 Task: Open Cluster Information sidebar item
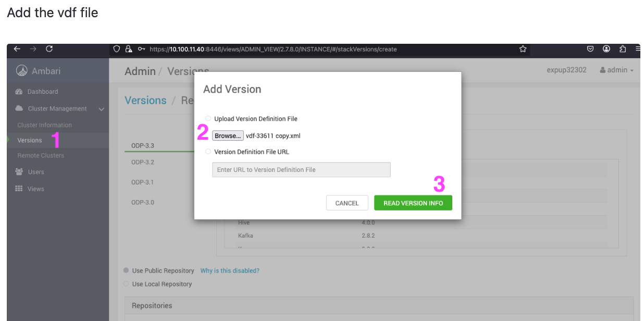click(x=45, y=125)
